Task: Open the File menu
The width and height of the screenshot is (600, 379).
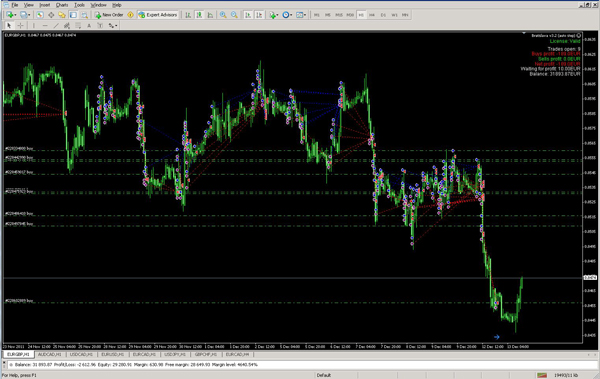Action: (15, 5)
